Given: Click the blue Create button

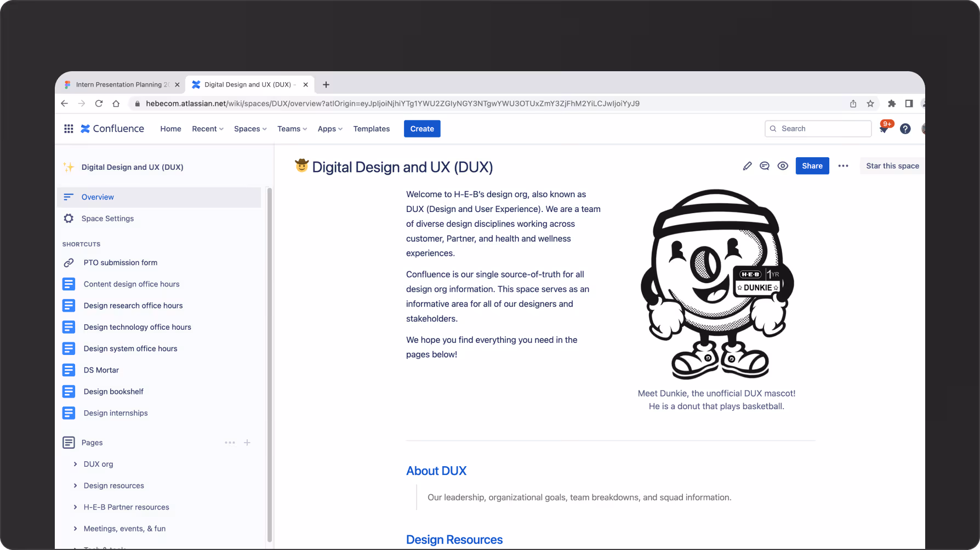Looking at the screenshot, I should [421, 128].
